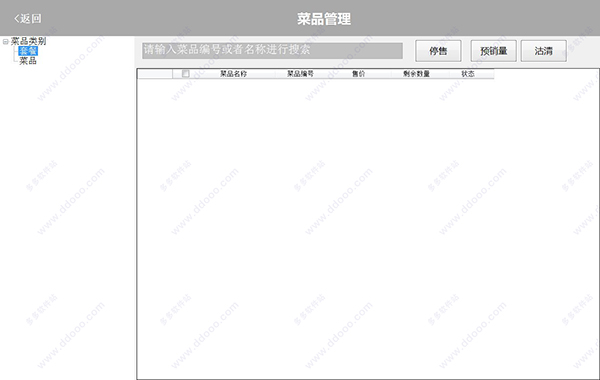
Task: Toggle the select-all checkbox in table header
Action: point(186,73)
